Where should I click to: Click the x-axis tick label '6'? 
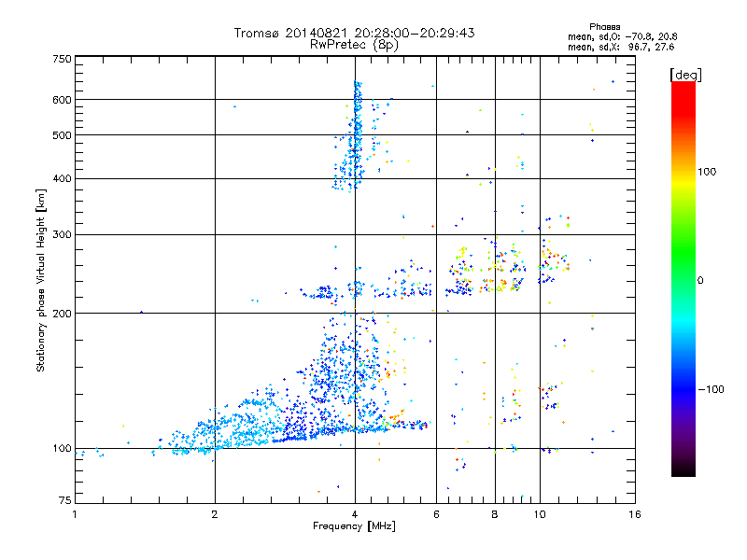pyautogui.click(x=436, y=514)
